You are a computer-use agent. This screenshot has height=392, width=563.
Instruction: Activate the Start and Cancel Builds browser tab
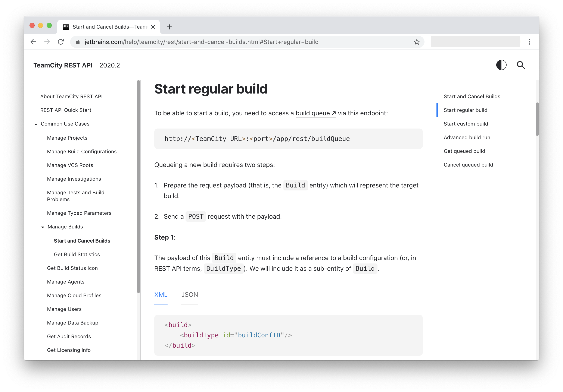(x=109, y=27)
